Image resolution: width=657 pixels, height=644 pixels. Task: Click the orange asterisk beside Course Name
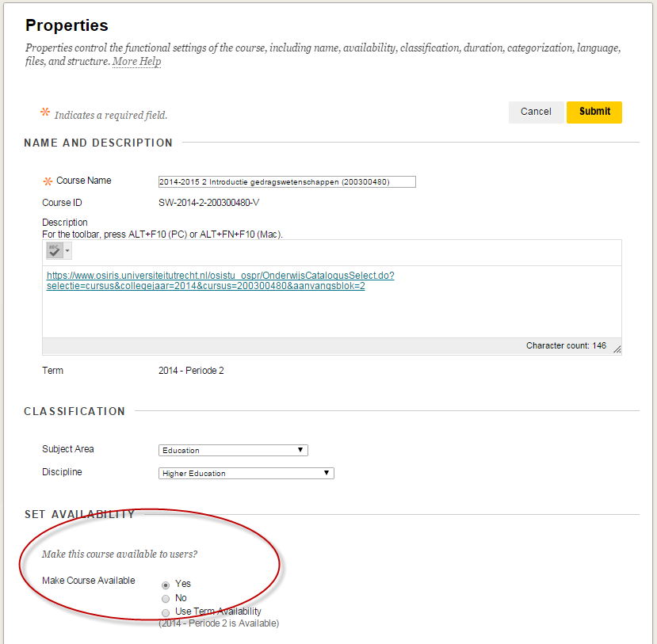[x=48, y=181]
